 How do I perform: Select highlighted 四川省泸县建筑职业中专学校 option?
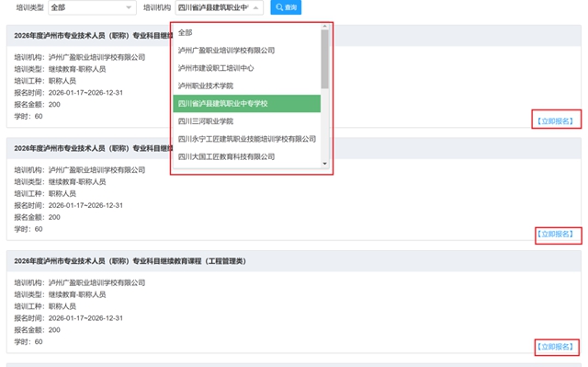point(247,104)
